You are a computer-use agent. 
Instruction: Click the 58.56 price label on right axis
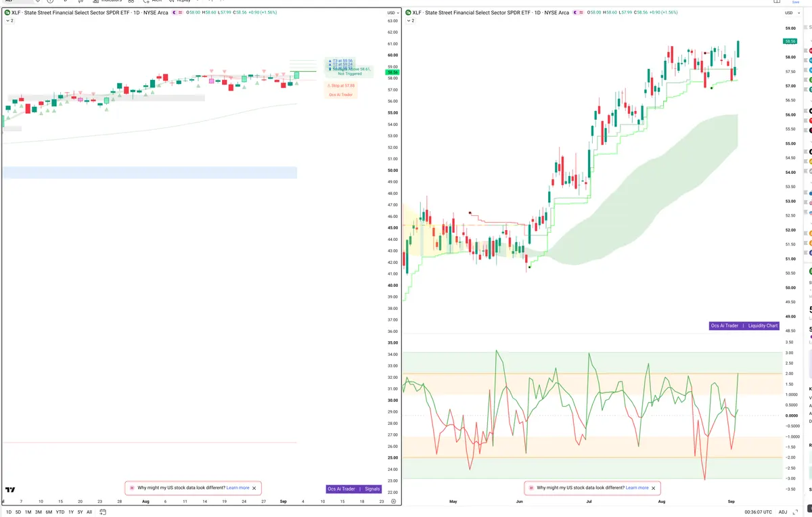point(790,41)
